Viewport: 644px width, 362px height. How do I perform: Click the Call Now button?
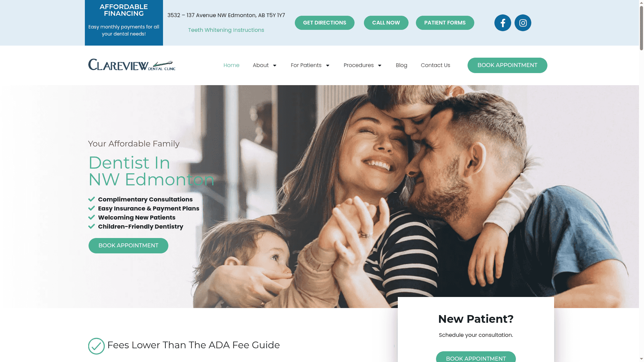click(x=386, y=23)
